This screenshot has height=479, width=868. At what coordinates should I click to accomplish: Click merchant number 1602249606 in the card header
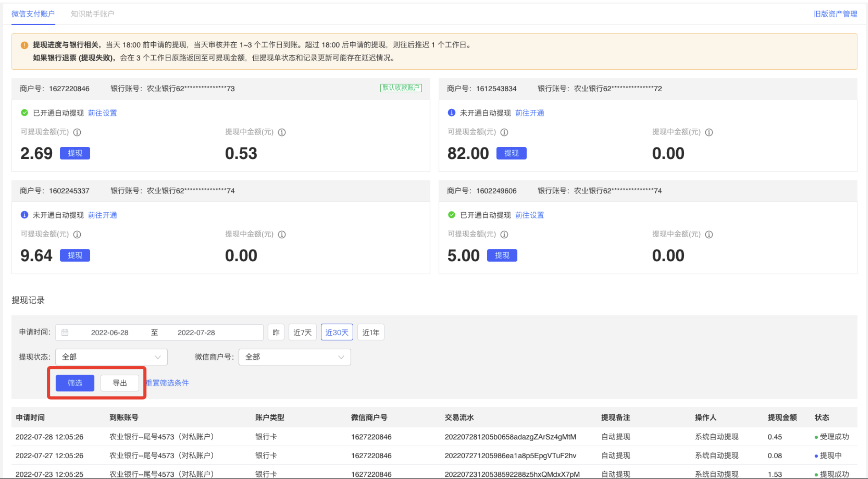[x=496, y=191]
